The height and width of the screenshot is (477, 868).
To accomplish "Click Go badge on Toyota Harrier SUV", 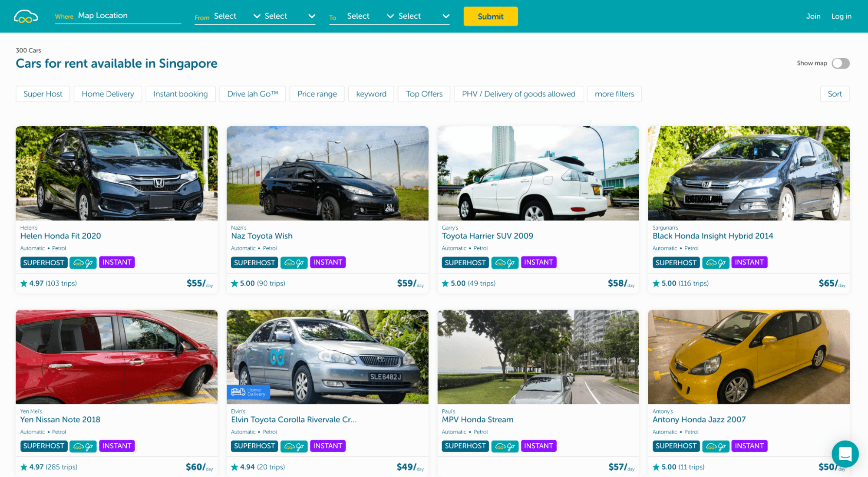I will click(x=505, y=263).
